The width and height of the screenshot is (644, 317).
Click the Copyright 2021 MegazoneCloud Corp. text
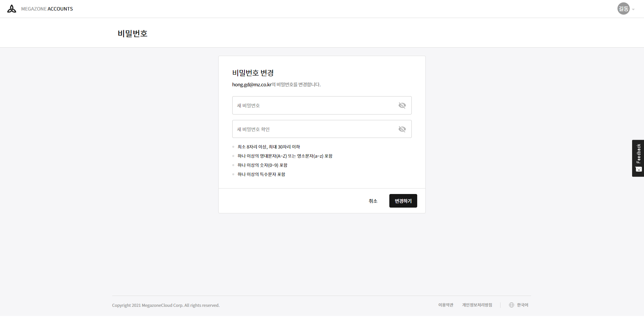[x=166, y=305]
